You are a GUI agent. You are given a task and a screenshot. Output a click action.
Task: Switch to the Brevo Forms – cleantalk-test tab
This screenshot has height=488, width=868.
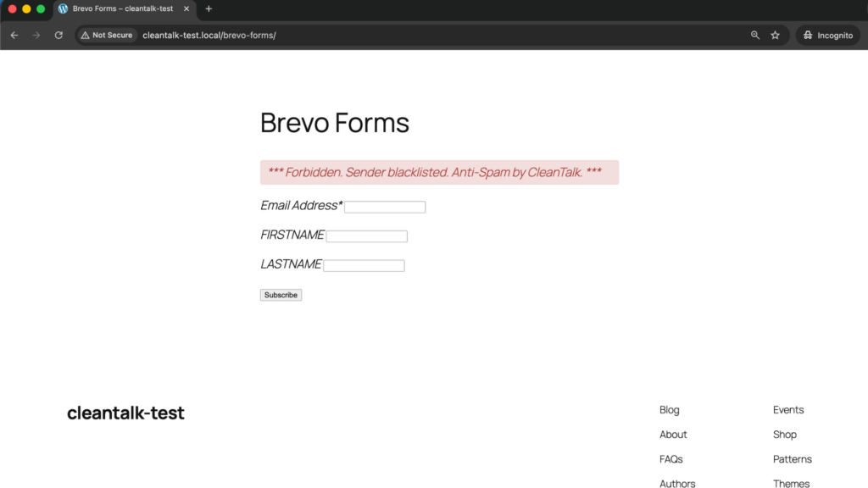tap(123, 8)
